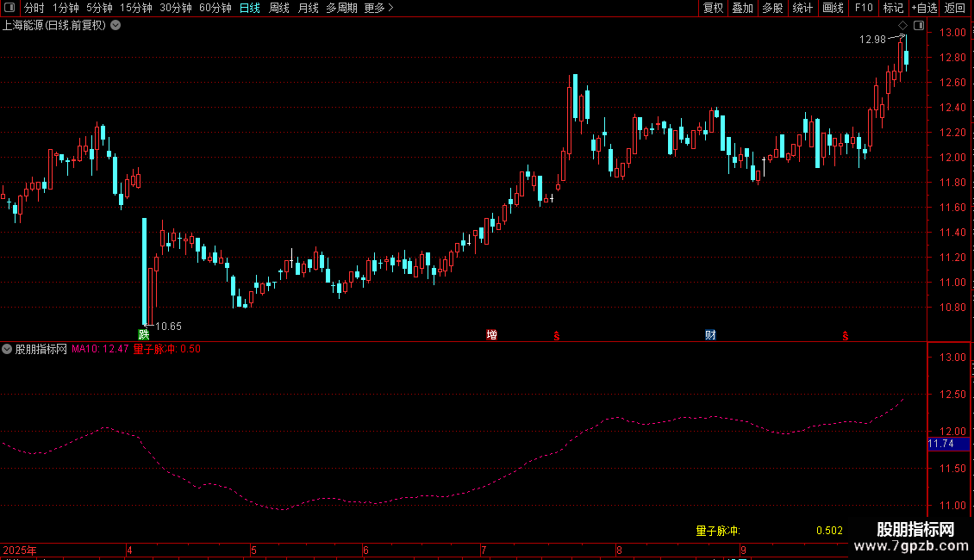This screenshot has width=974, height=560.
Task: Open the 统计 statistics tool
Action: (802, 8)
